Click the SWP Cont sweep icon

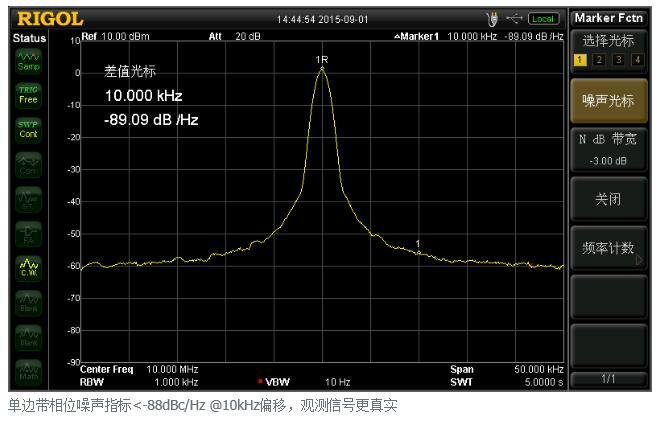coord(28,129)
